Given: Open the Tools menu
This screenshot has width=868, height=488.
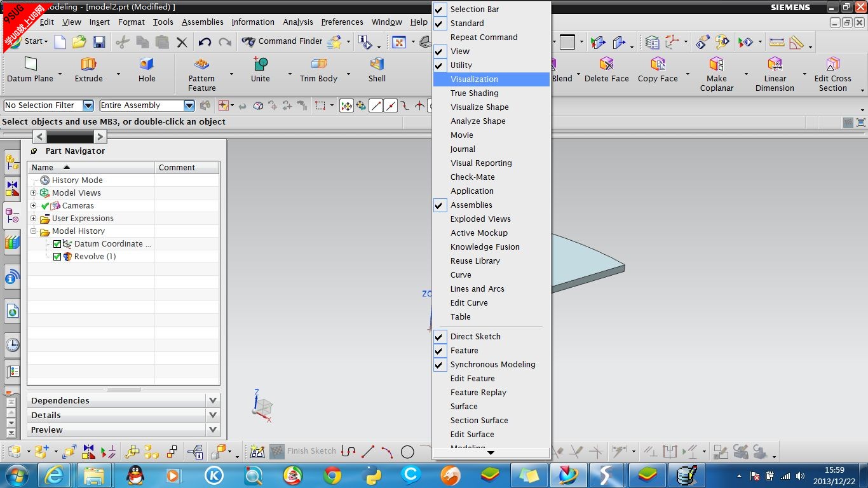Looking at the screenshot, I should [163, 22].
